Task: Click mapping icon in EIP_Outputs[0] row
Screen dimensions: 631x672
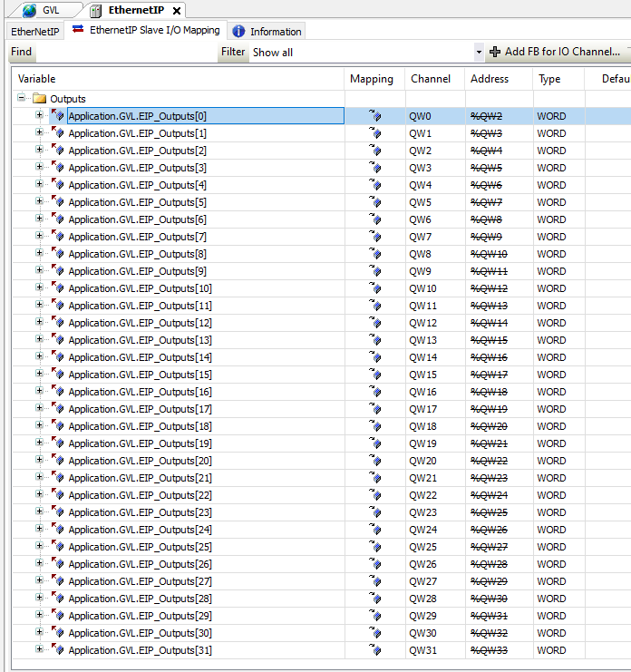Action: point(375,116)
